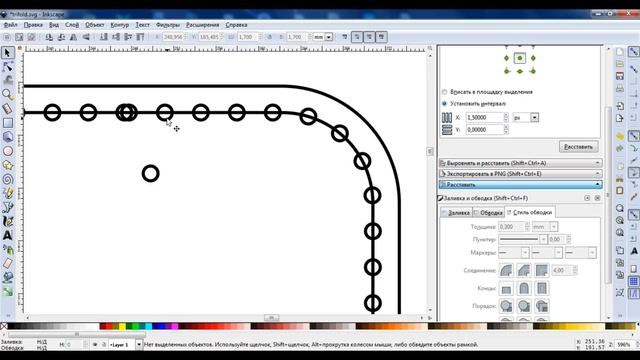Select the Star polygon tool

[7, 165]
